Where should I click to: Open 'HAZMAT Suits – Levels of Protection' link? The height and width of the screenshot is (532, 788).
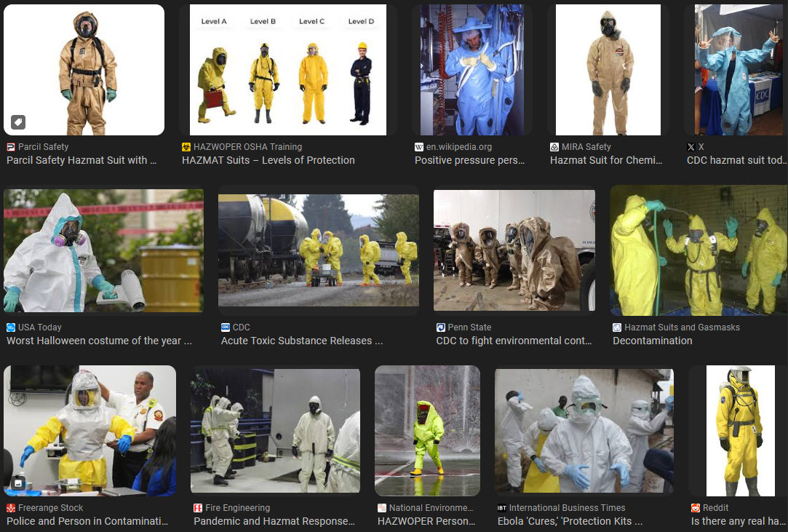(x=268, y=160)
